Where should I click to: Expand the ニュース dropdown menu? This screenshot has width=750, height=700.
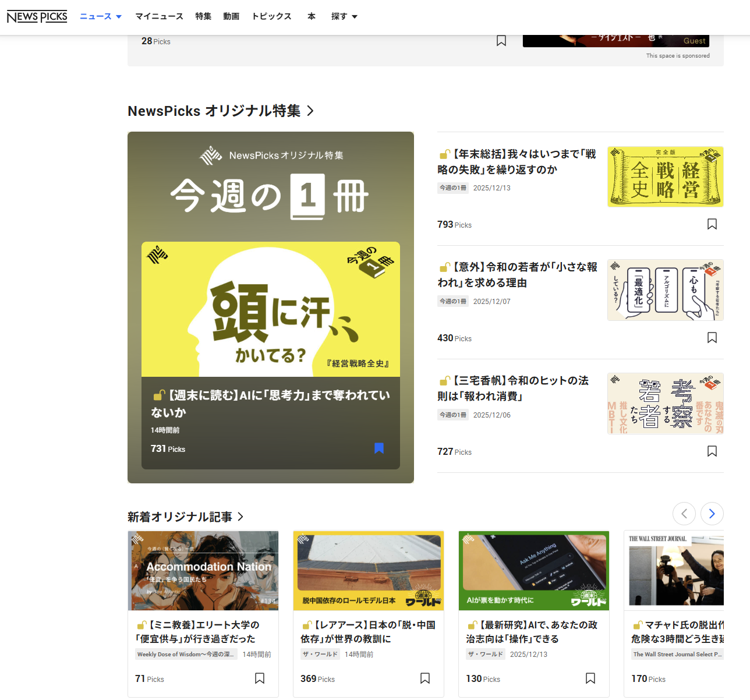coord(101,16)
